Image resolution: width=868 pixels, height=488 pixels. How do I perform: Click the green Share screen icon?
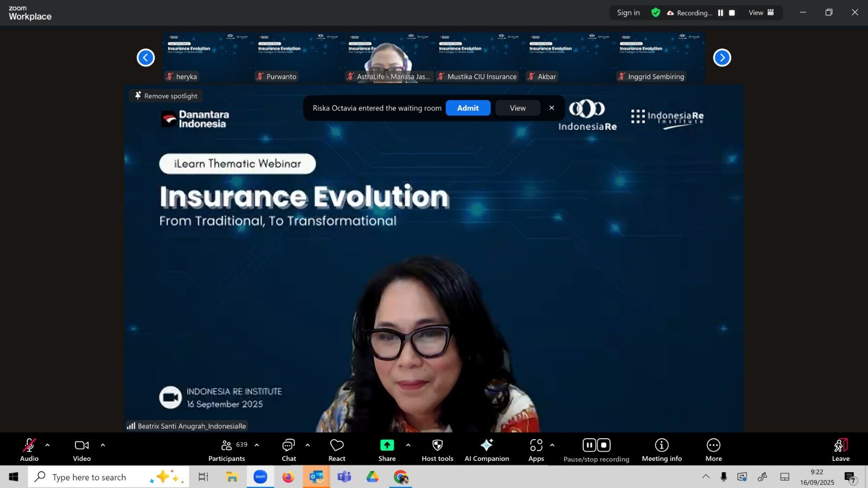(x=387, y=445)
